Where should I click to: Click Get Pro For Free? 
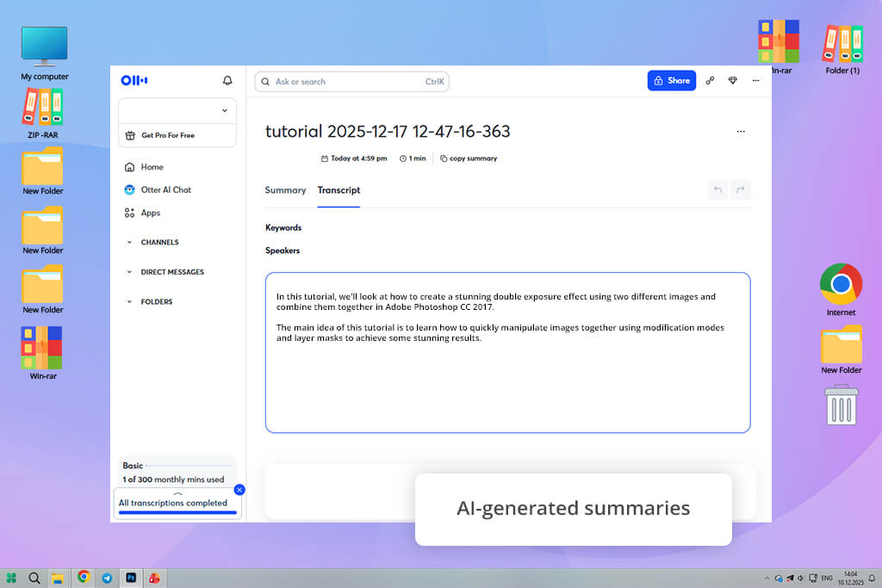click(x=177, y=135)
